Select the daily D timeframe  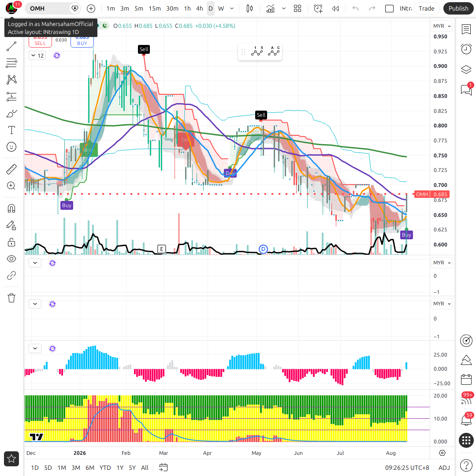coord(210,8)
